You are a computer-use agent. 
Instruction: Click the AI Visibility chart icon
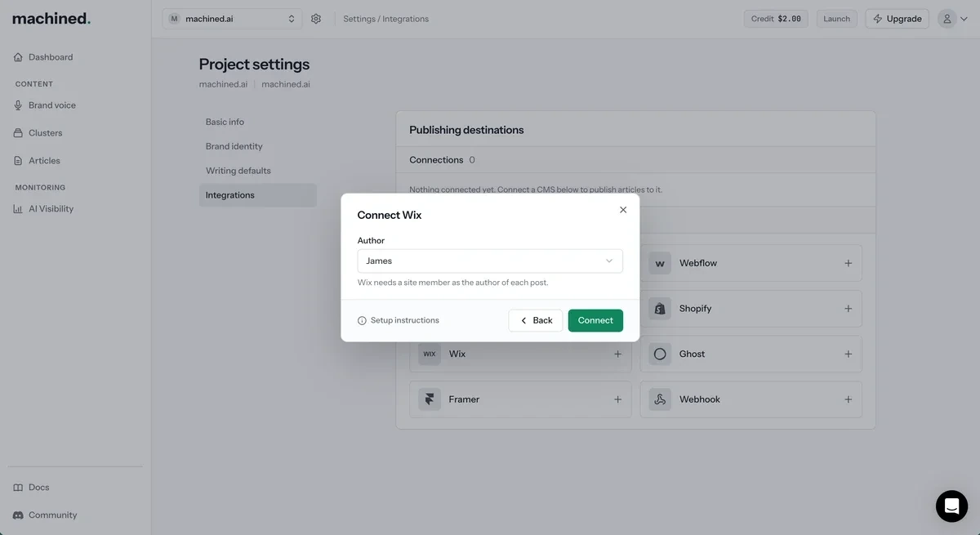[19, 209]
